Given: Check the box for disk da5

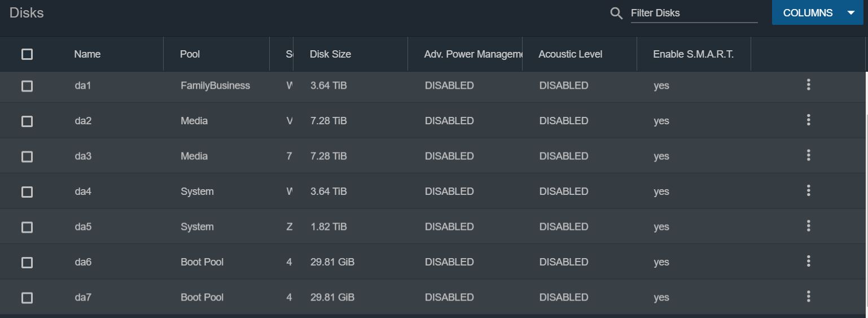Looking at the screenshot, I should [x=27, y=227].
